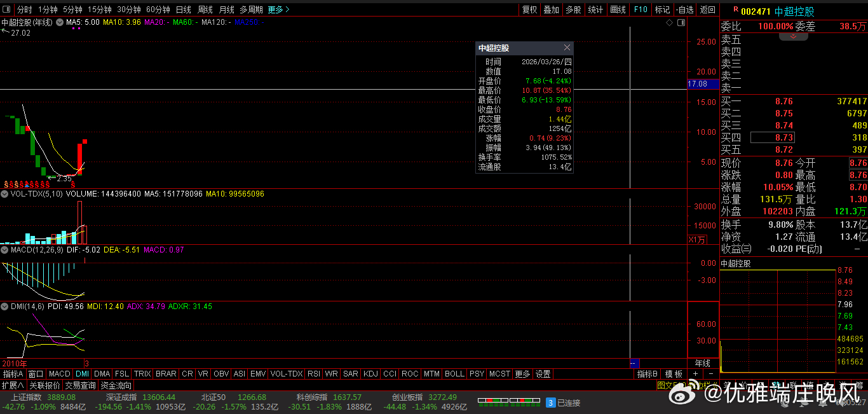Select the 15分钟 period
The width and height of the screenshot is (868, 414).
tap(100, 10)
